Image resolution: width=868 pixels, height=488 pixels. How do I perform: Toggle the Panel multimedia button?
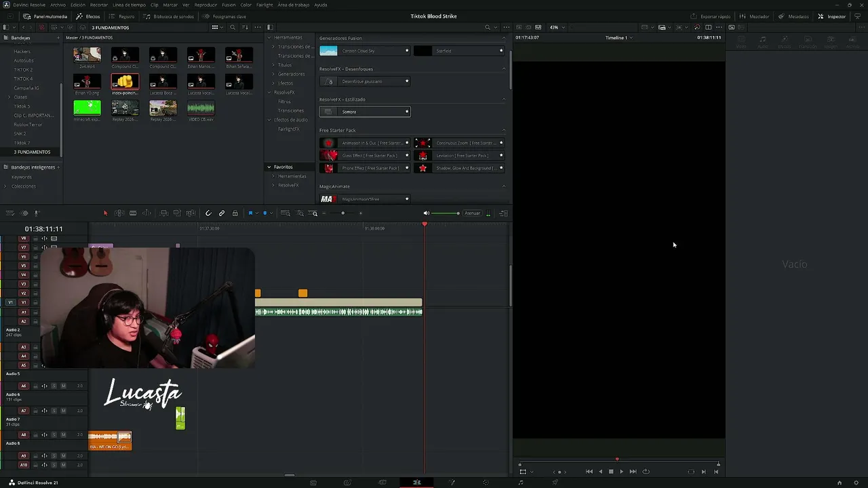[x=45, y=16]
